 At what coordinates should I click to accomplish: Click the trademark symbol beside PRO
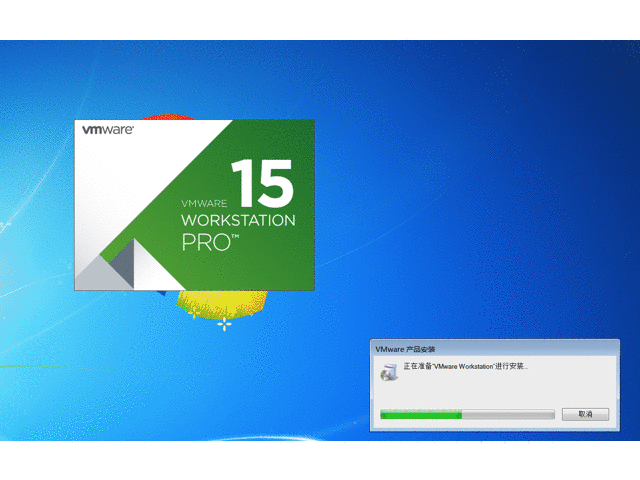coord(237,237)
